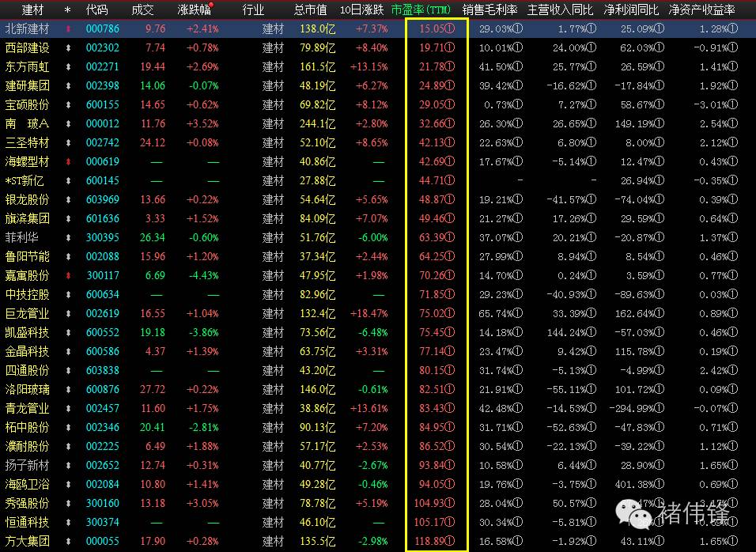Click the asterisk column header
756x552 pixels.
click(x=67, y=10)
